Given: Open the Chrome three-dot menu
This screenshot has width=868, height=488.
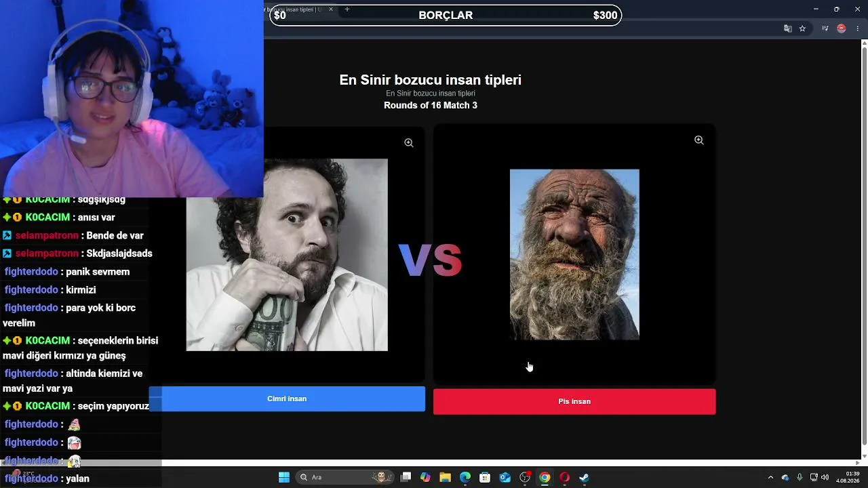Looking at the screenshot, I should (x=857, y=28).
